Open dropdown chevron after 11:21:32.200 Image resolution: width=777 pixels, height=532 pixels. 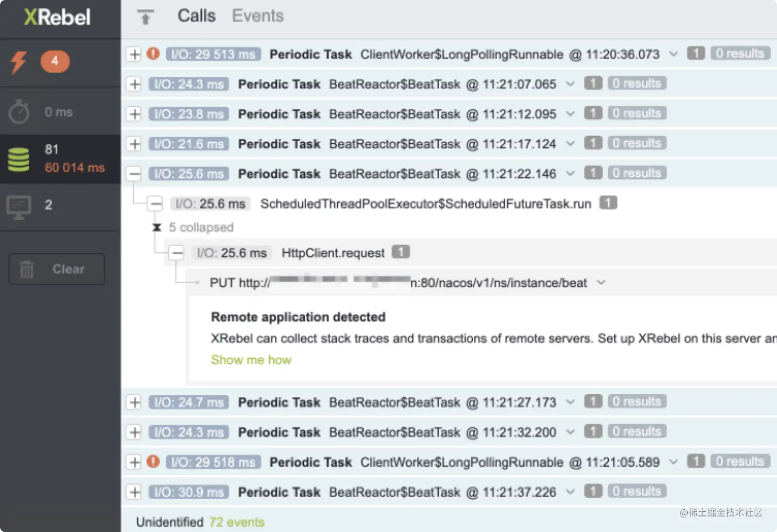click(x=570, y=432)
